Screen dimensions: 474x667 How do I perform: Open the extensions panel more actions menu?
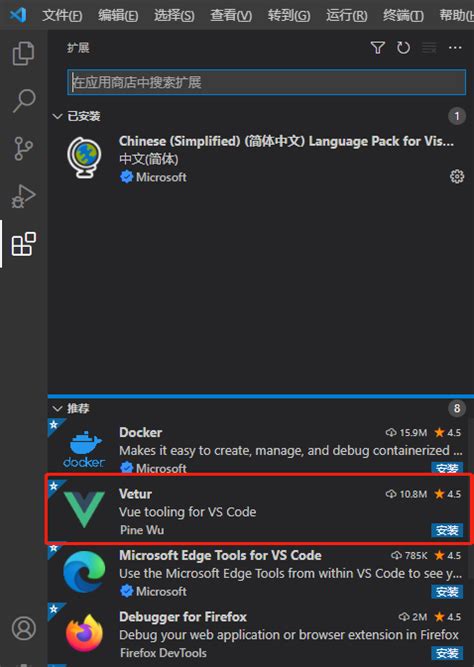coord(455,48)
